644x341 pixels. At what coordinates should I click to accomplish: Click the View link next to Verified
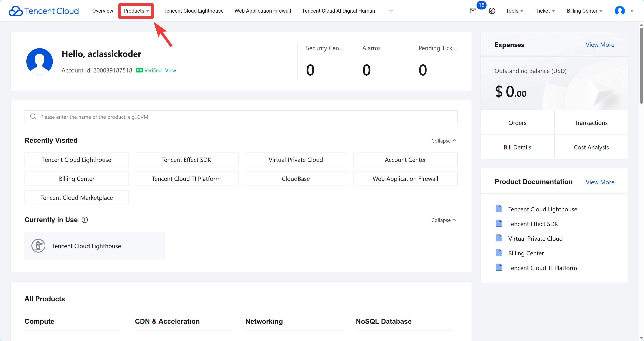click(171, 70)
